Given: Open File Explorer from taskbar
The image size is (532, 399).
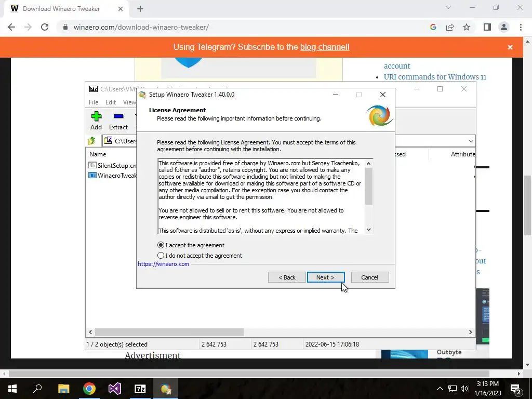Looking at the screenshot, I should tap(63, 389).
